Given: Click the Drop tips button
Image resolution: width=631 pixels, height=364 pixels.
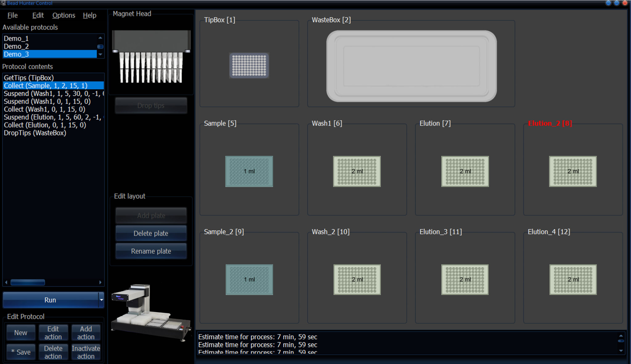Looking at the screenshot, I should point(151,105).
